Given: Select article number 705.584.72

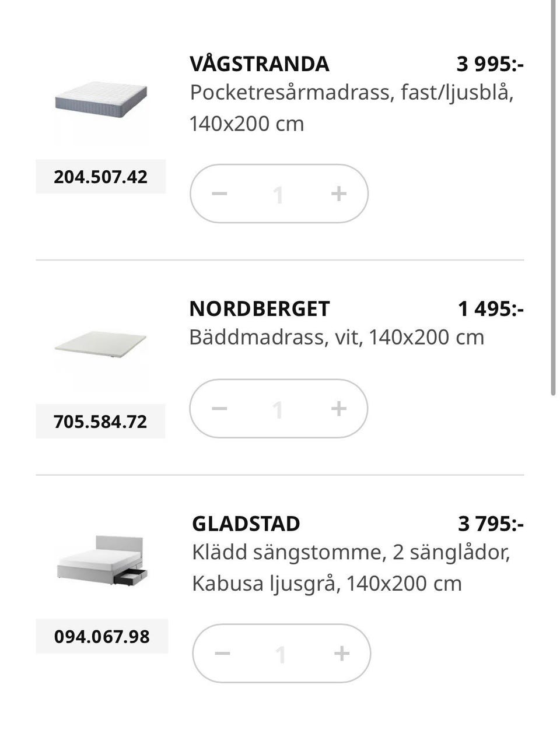Looking at the screenshot, I should click(100, 421).
